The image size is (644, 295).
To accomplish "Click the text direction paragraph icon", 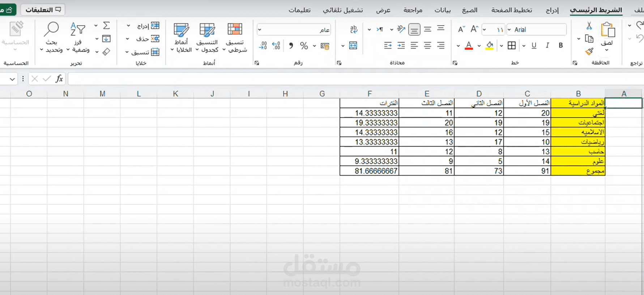I will click(380, 29).
